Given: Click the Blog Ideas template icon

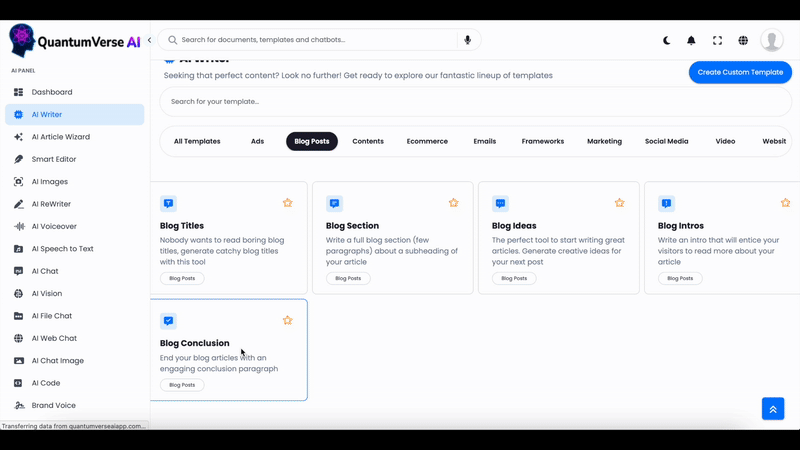Looking at the screenshot, I should pyautogui.click(x=500, y=204).
